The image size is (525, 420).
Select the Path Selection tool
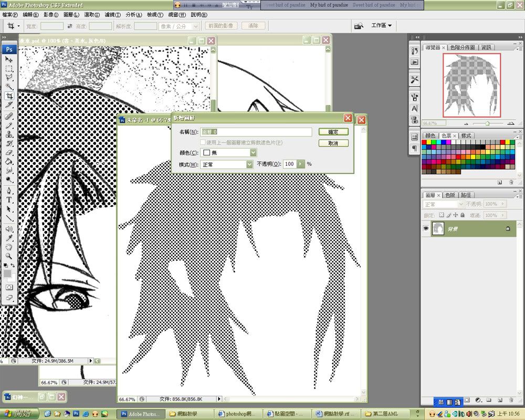(x=9, y=209)
